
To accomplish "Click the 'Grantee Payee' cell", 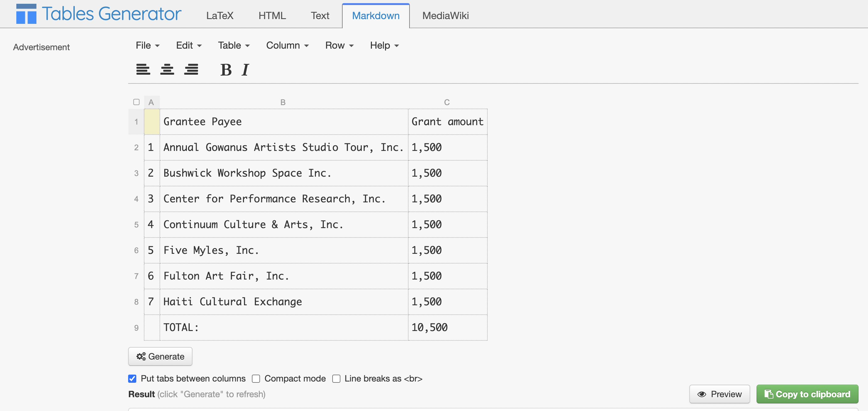I will (284, 122).
